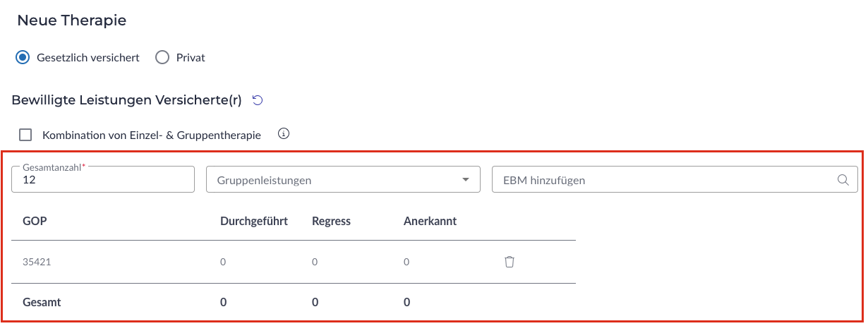Click the Anerkannt column header
Viewport: 868px width, 326px height.
(430, 221)
